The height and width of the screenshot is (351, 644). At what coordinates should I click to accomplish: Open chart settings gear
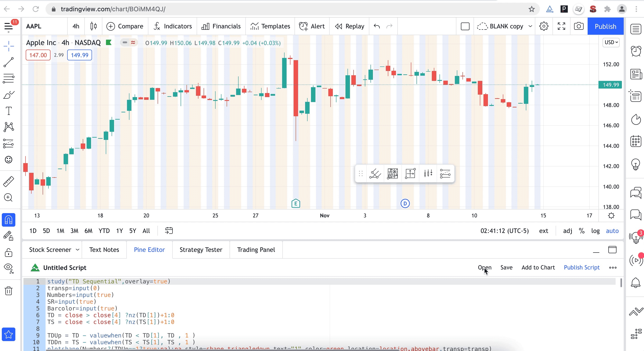[x=544, y=26]
